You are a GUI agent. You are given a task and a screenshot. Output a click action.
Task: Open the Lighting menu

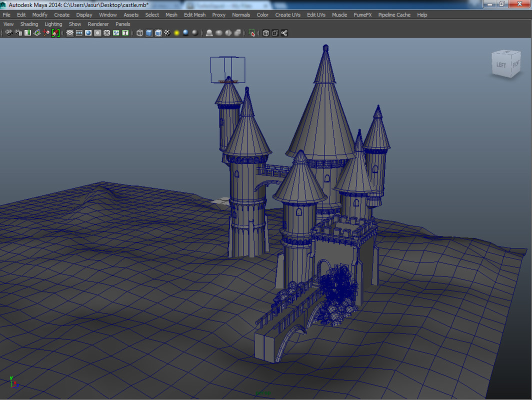click(x=53, y=23)
